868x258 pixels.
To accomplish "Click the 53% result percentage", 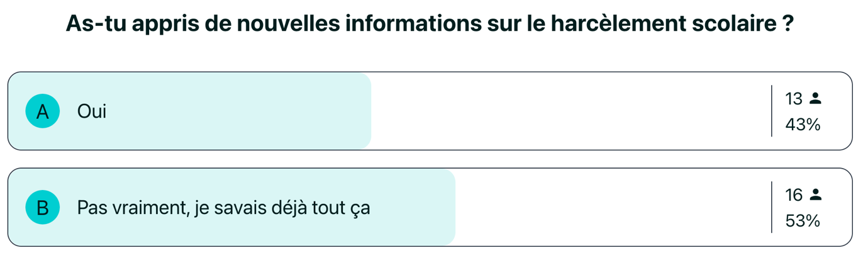I will [803, 222].
